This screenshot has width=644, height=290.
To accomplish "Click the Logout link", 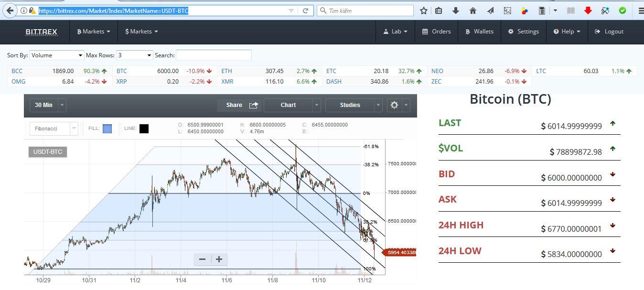I will 609,32.
